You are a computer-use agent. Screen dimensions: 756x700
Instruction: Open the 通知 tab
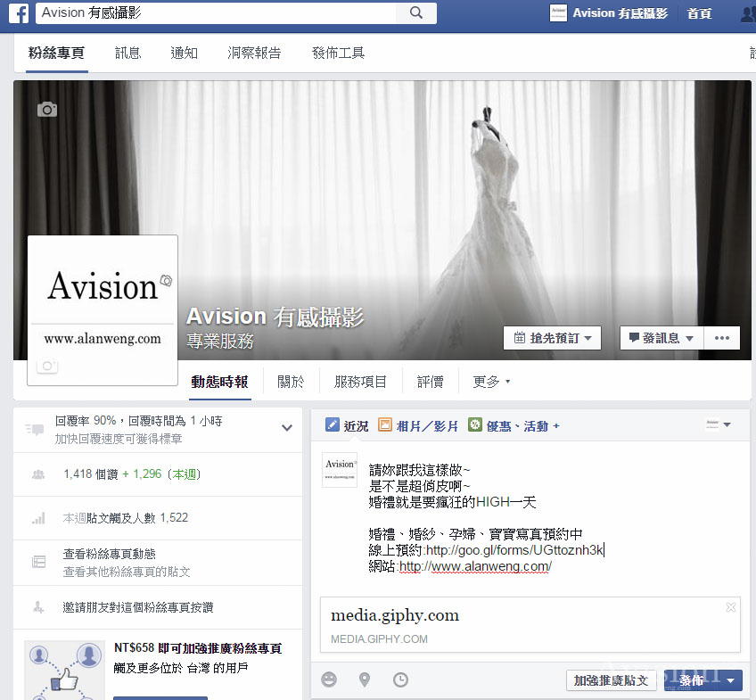click(x=184, y=53)
